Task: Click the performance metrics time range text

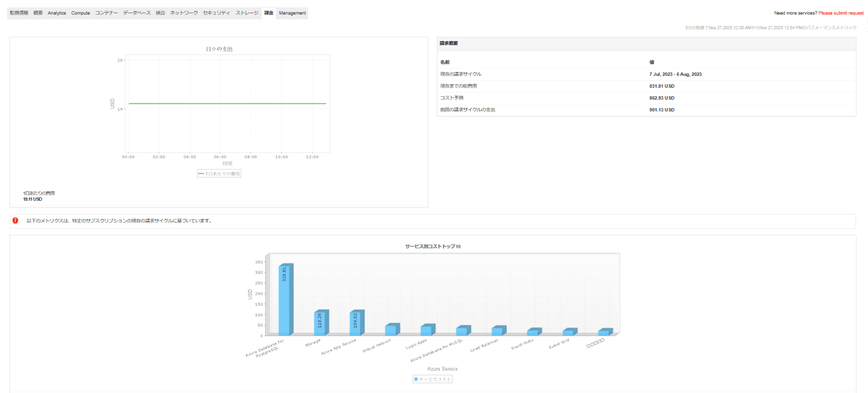Action: [x=771, y=28]
